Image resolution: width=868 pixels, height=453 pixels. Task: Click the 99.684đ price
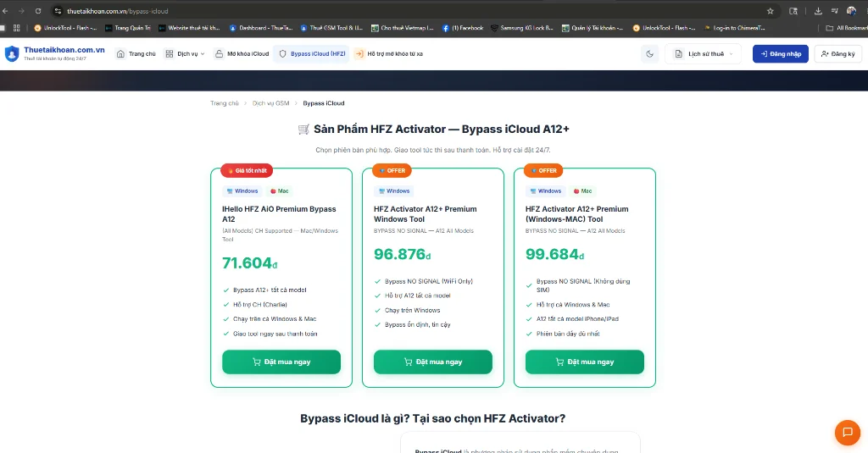pyautogui.click(x=554, y=254)
